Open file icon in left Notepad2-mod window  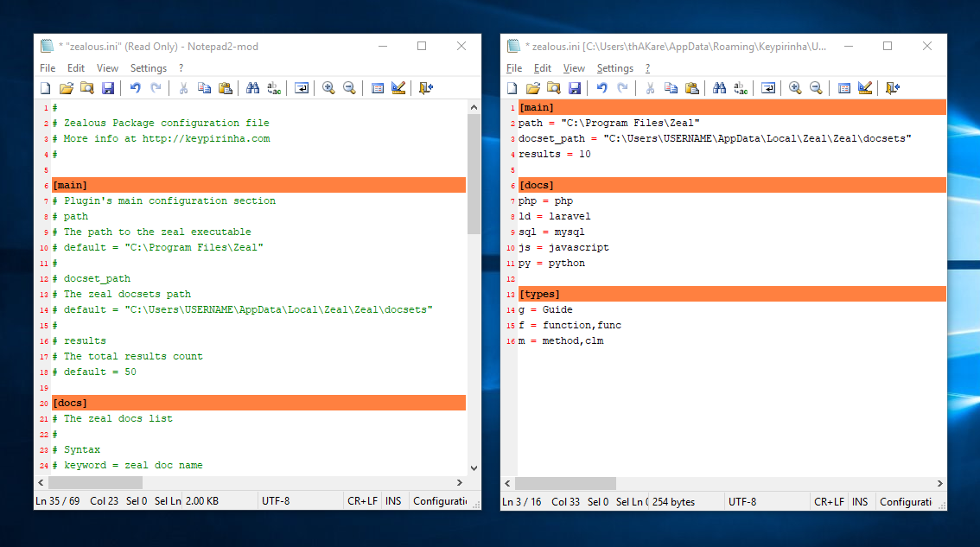tap(67, 88)
